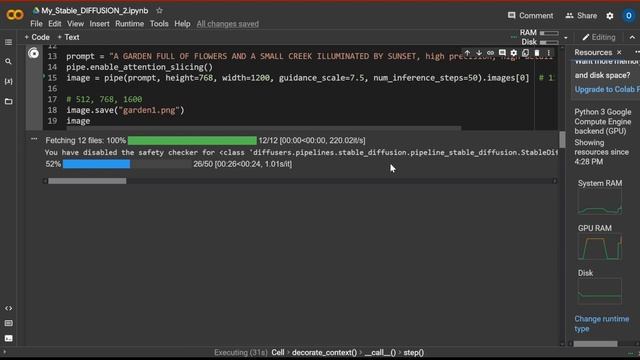Open the cell output options dots
640x360 pixels.
pyautogui.click(x=34, y=140)
